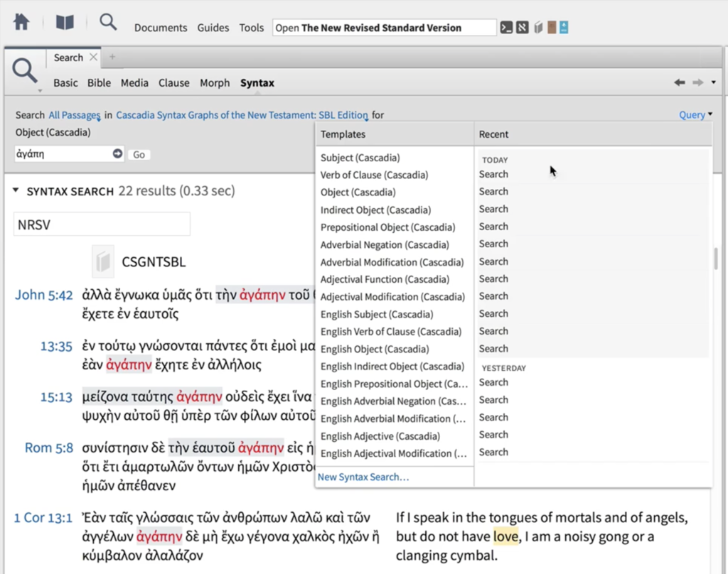Open the 1 Cor 13:1 reference
728x574 pixels.
(x=43, y=517)
